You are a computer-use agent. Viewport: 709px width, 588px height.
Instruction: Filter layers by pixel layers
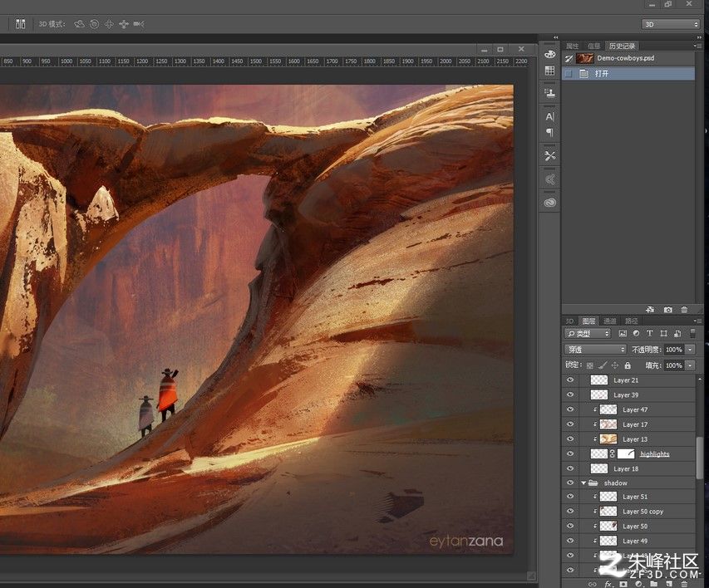[623, 334]
